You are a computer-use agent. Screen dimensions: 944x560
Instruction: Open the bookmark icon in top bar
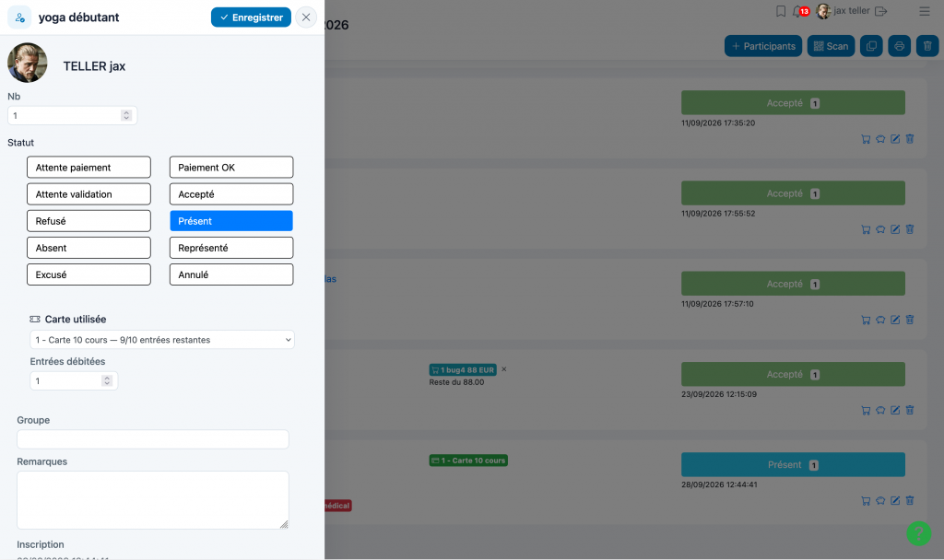tap(780, 11)
